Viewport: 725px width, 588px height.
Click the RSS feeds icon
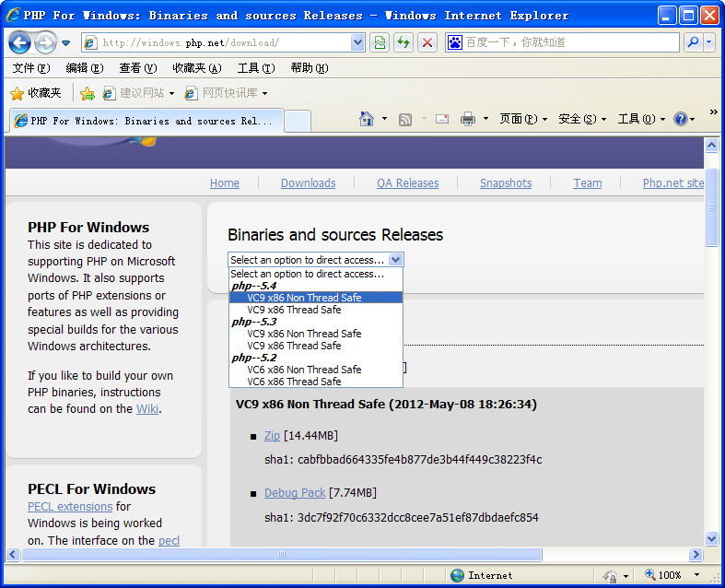tap(405, 120)
